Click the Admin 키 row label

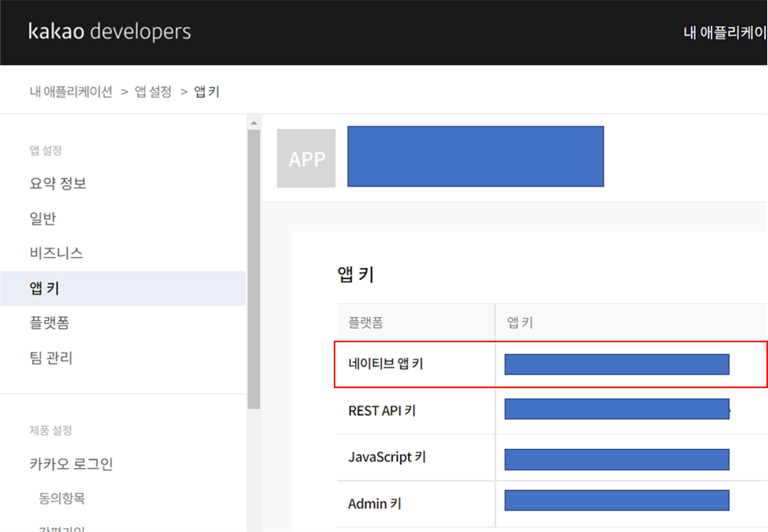(375, 504)
